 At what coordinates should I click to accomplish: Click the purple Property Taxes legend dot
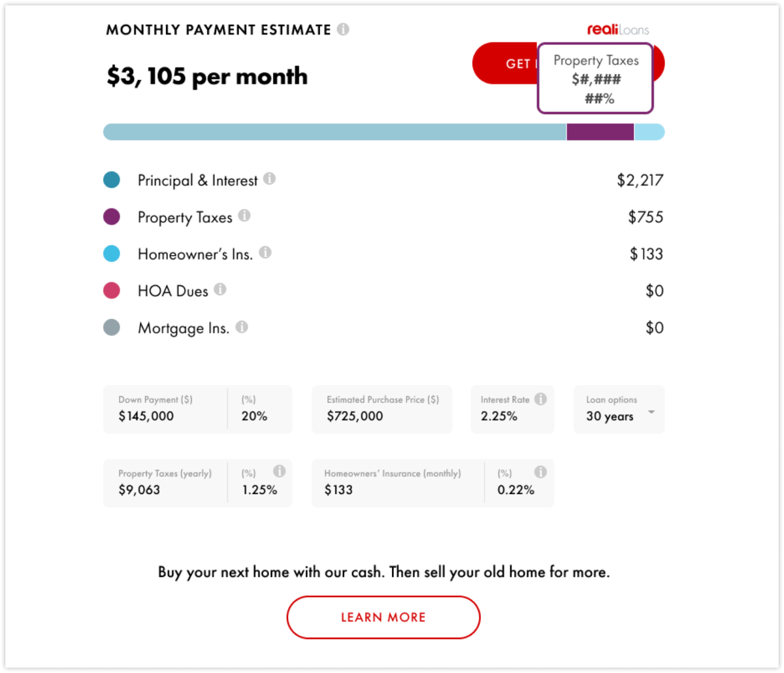click(x=112, y=217)
